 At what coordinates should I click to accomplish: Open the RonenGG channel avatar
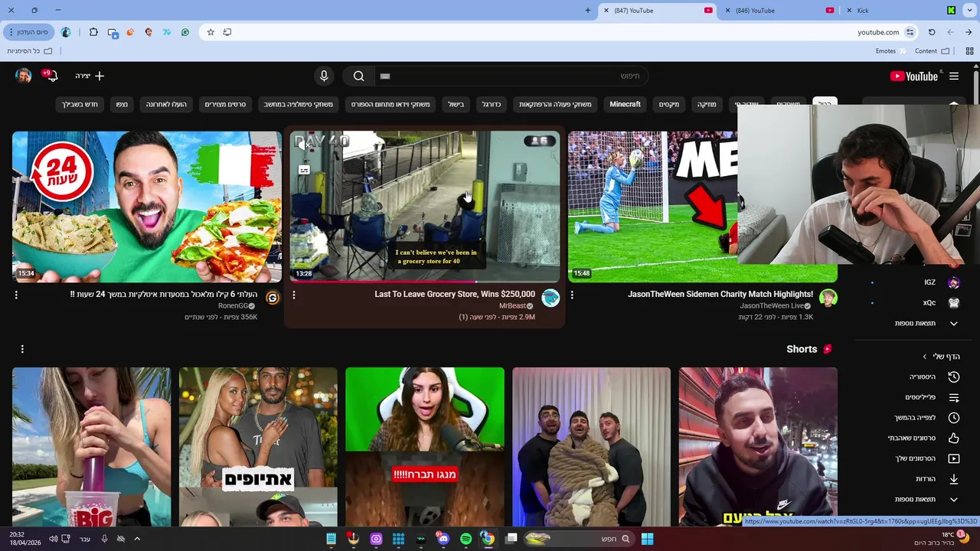(273, 298)
